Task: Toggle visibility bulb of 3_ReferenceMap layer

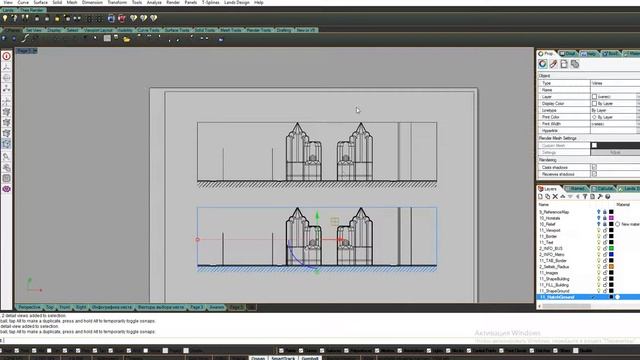Action: (x=599, y=212)
